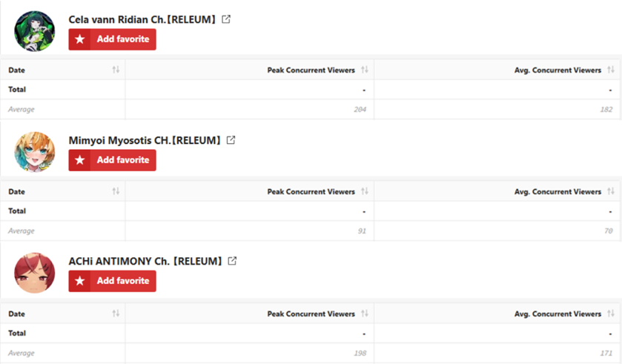
Task: Sort ACHi table by Avg. Concurrent Viewers arrows
Action: tap(610, 314)
